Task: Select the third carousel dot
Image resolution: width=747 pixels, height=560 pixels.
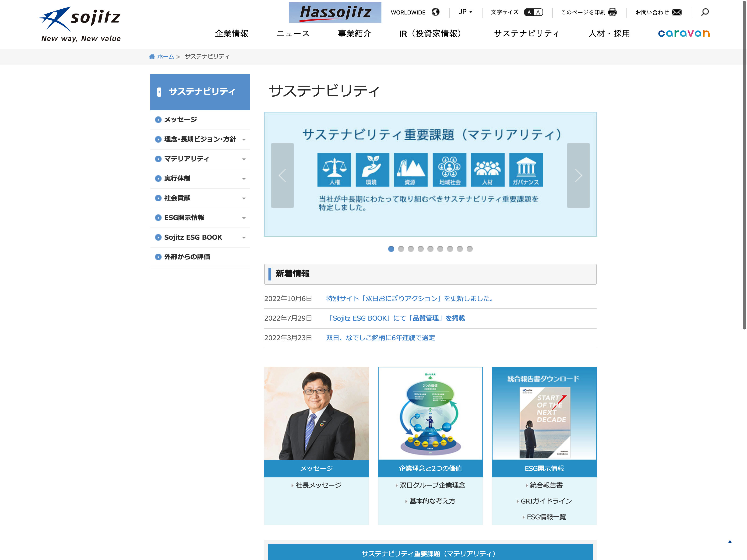Action: pos(411,249)
